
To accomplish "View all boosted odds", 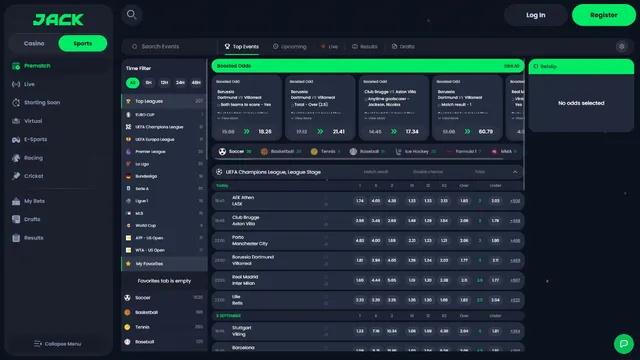I will tap(511, 66).
